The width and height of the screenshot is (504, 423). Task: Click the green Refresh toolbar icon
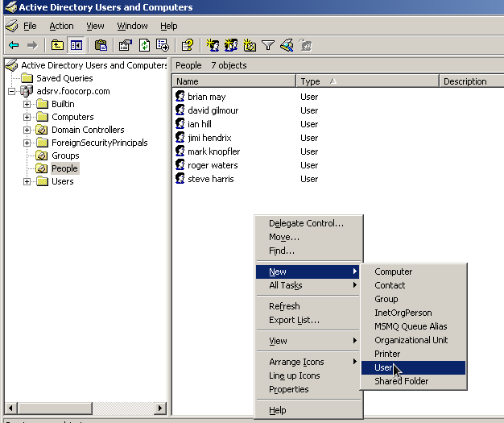(144, 45)
